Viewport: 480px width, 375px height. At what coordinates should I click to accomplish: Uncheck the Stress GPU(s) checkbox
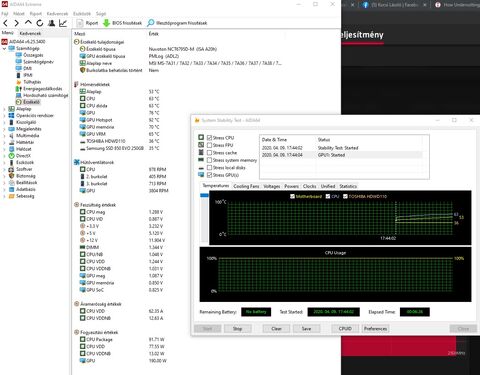209,175
